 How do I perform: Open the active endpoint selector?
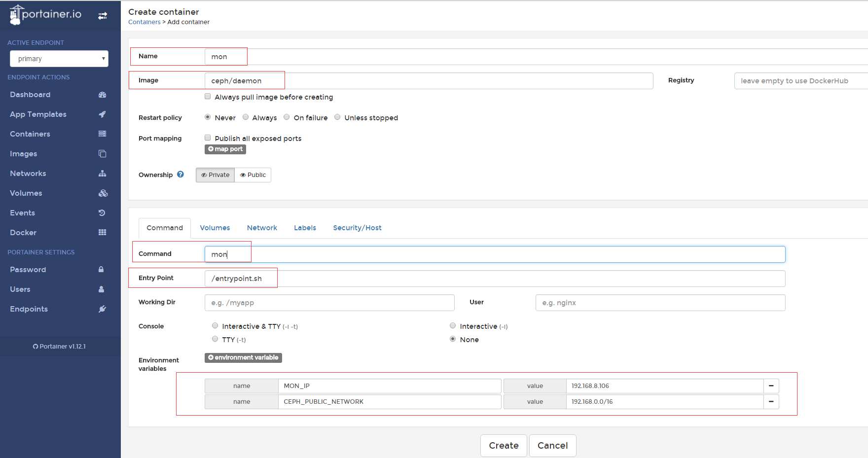coord(59,58)
